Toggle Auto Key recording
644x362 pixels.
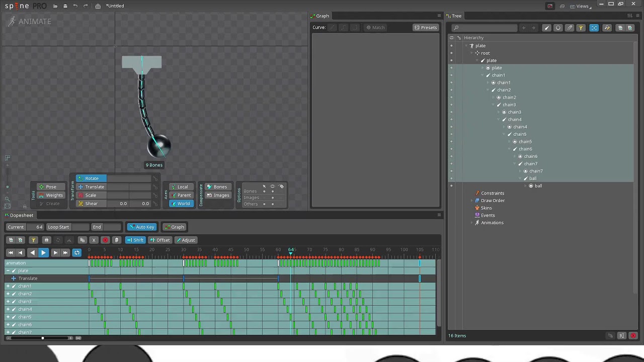click(141, 227)
